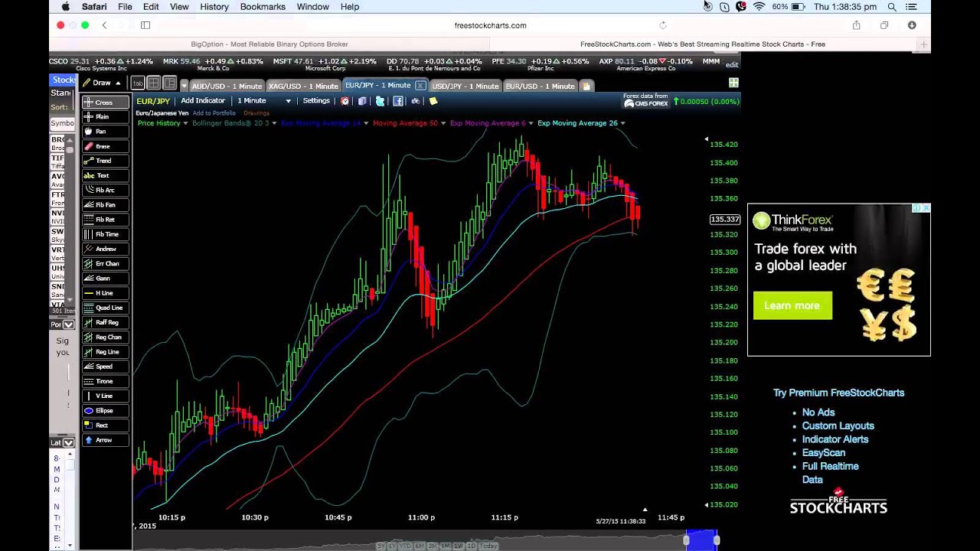This screenshot has height=551, width=980.
Task: Choose the Reg Chan tool
Action: [105, 337]
